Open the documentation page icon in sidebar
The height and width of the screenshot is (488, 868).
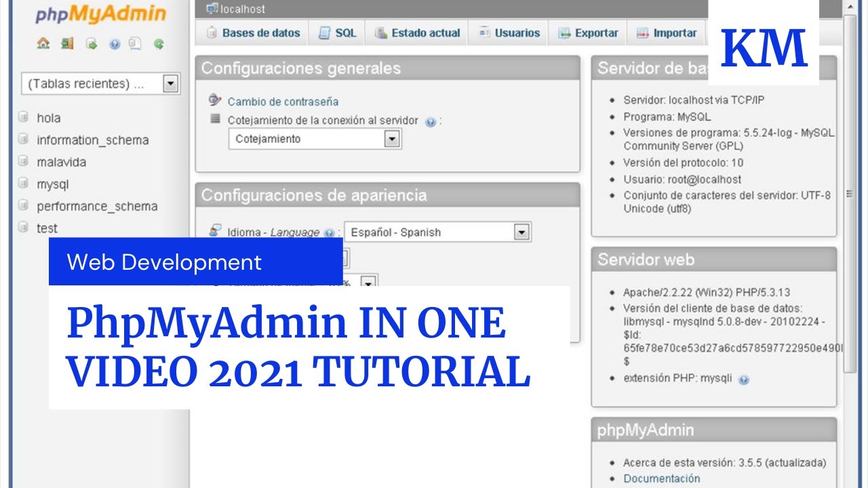pyautogui.click(x=135, y=43)
